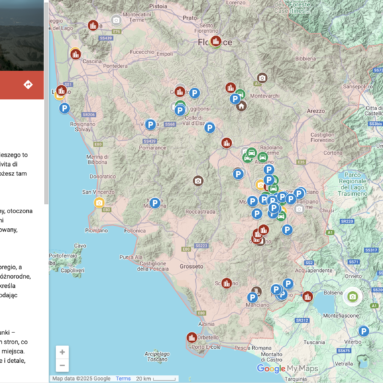Screen dimensions: 383x383
Task: Select the red city marker near Lucca
Action: pyautogui.click(x=93, y=25)
